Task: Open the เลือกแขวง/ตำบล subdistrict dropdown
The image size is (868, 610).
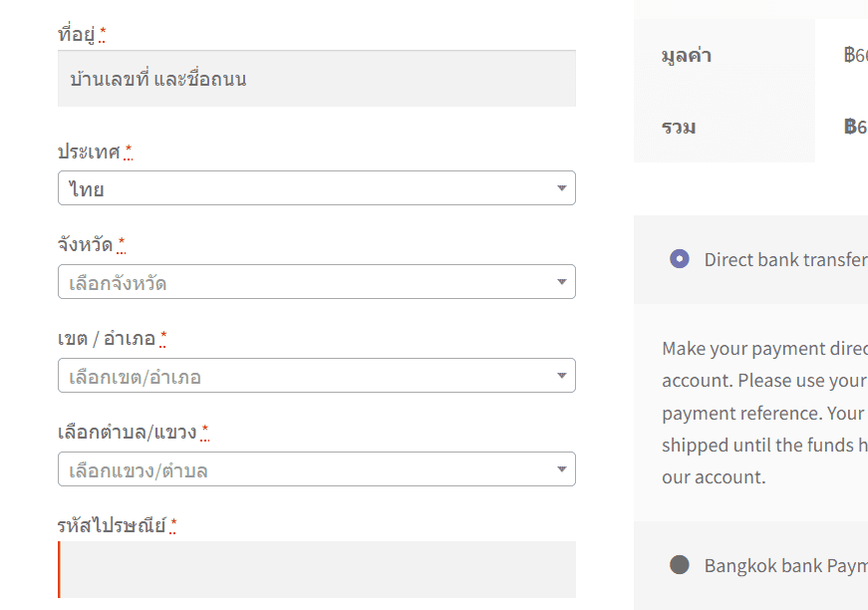Action: pyautogui.click(x=309, y=469)
